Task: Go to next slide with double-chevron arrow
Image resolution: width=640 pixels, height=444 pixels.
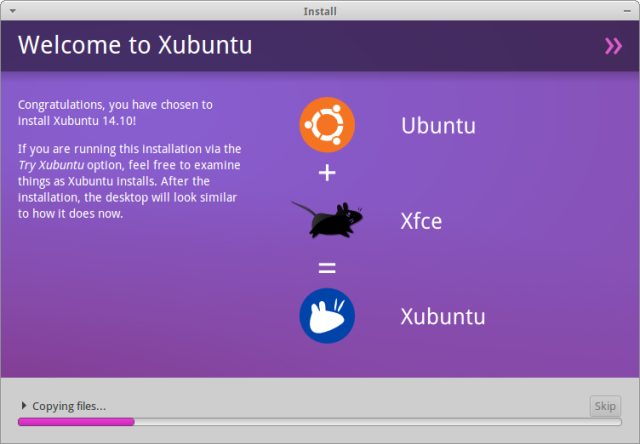Action: [613, 46]
